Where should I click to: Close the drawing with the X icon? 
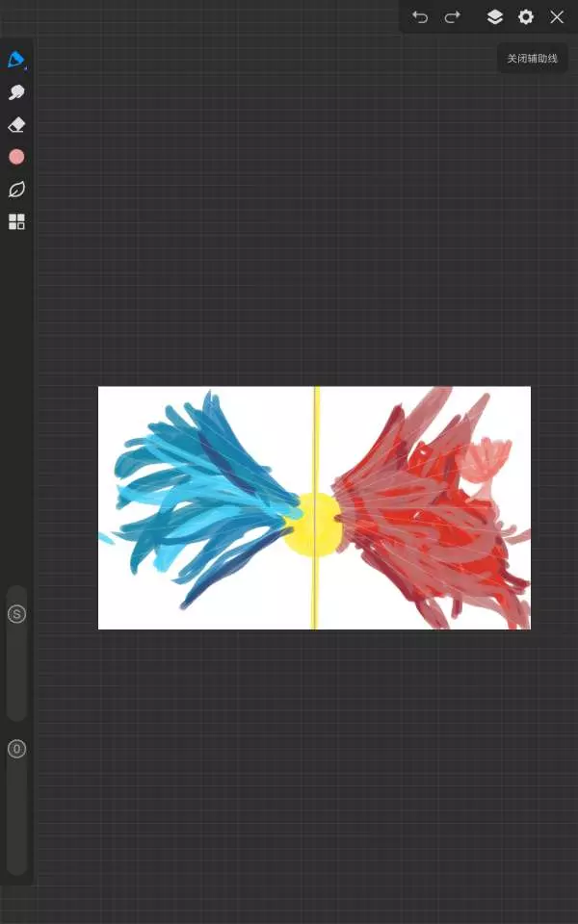coord(557,17)
